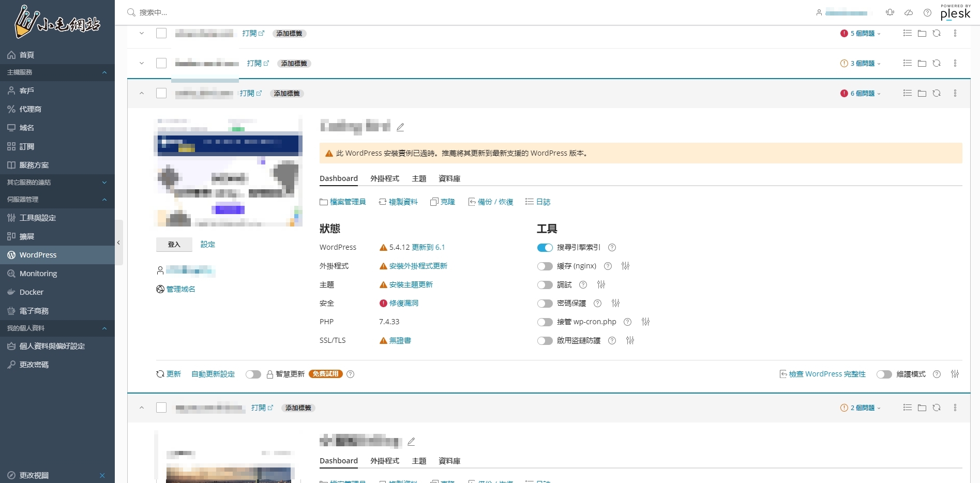Viewport: 980px width, 483px height.
Task: Open Monitoring in the sidebar
Action: tap(38, 274)
